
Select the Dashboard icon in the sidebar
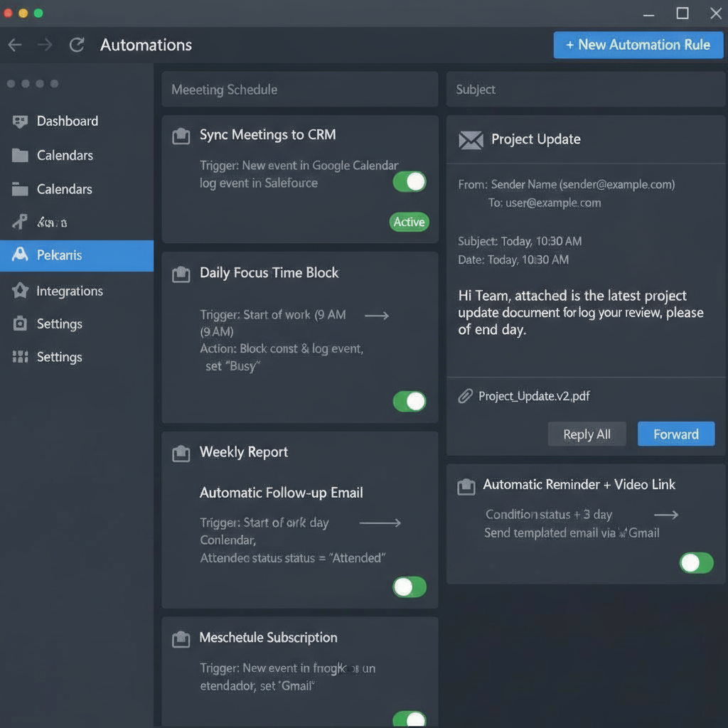click(x=19, y=121)
